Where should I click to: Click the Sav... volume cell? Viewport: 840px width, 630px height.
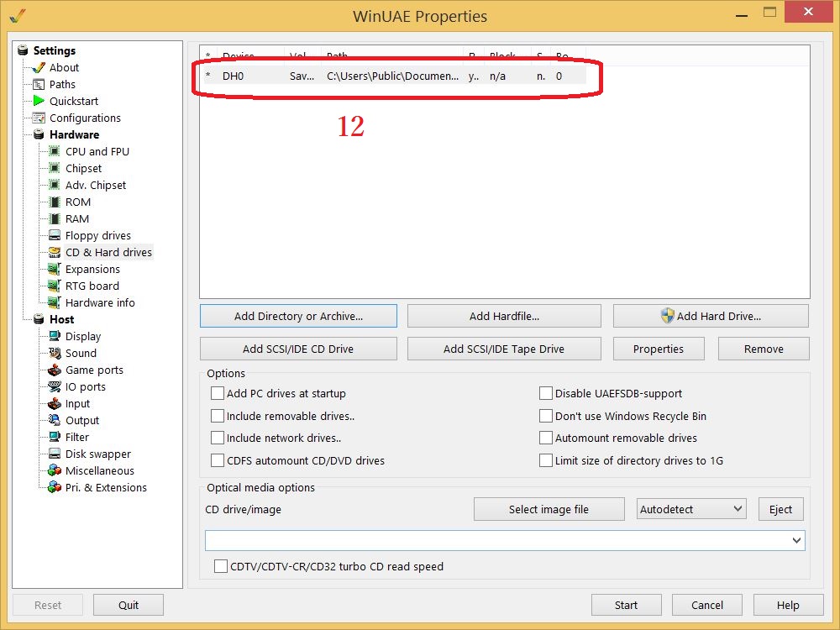302,76
